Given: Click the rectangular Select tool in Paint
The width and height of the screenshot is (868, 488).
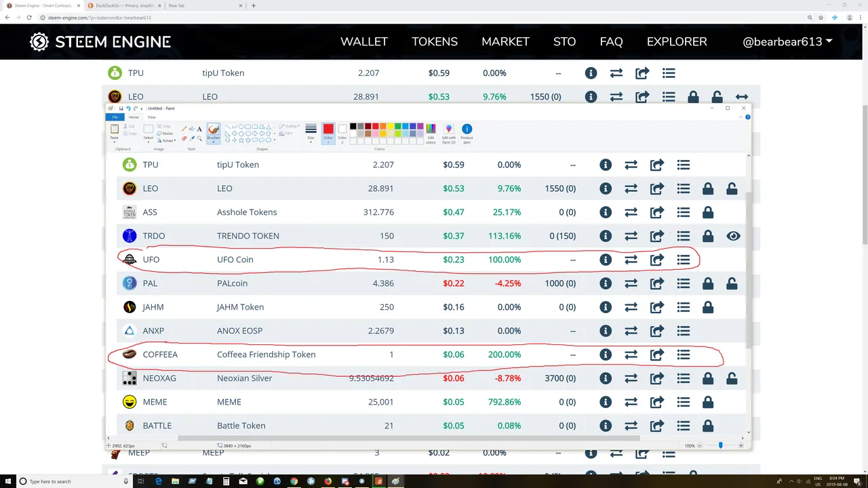Looking at the screenshot, I should [148, 129].
